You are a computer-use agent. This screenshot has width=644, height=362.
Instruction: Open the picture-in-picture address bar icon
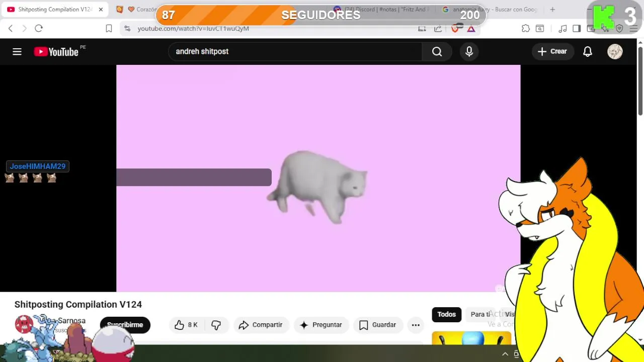coord(422,29)
